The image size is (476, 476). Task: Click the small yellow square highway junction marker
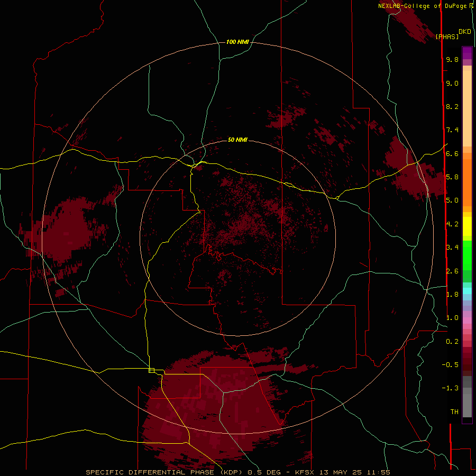[151, 370]
